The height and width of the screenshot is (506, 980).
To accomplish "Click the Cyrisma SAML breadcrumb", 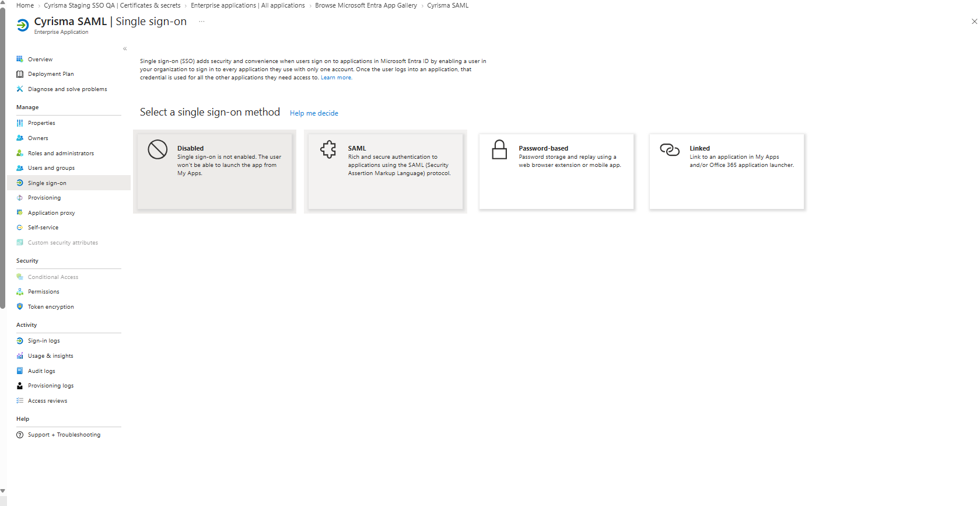I will point(447,5).
